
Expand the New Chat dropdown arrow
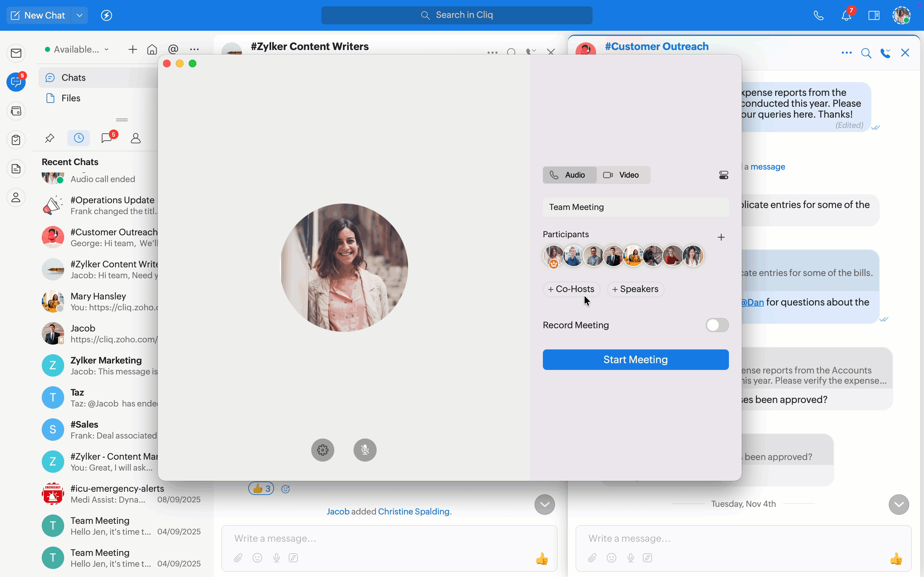click(80, 15)
